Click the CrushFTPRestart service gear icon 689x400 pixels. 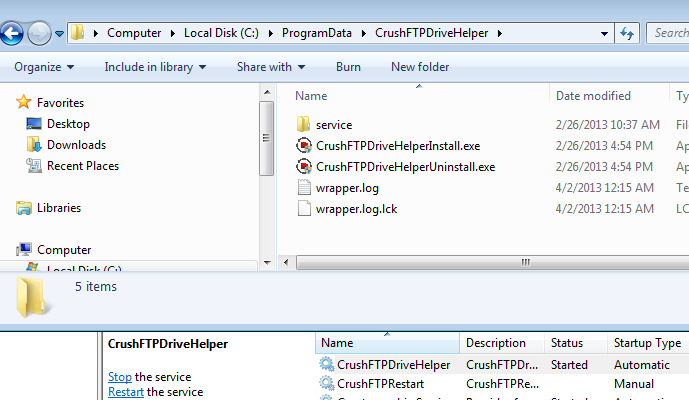(x=326, y=383)
